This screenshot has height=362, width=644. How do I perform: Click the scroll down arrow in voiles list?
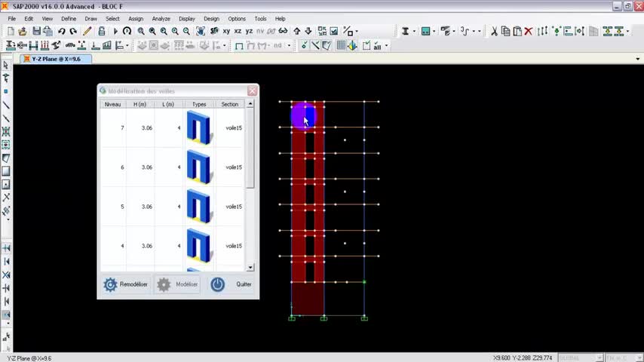(250, 268)
